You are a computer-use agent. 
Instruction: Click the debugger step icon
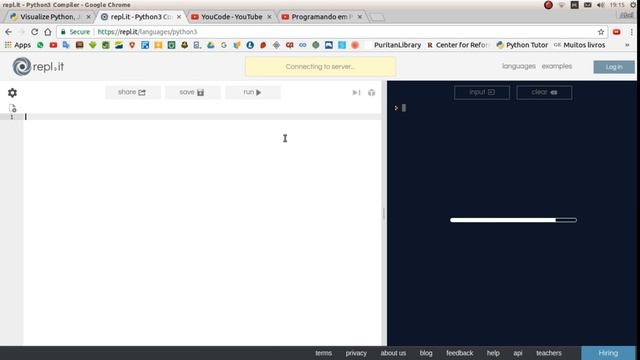[356, 93]
